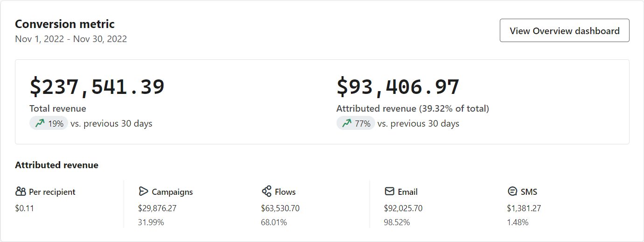644x242 pixels.
Task: Click the 1.48% SMS share
Action: pyautogui.click(x=518, y=222)
